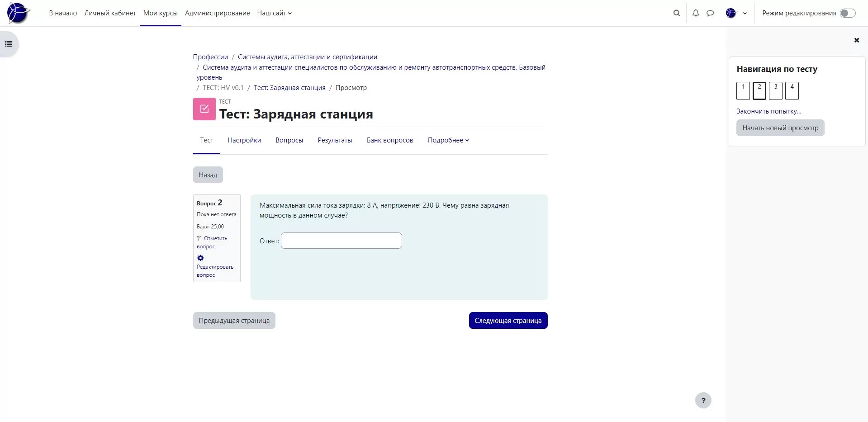868x422 pixels.
Task: Click 'Начать новый просмотр' button
Action: 780,128
